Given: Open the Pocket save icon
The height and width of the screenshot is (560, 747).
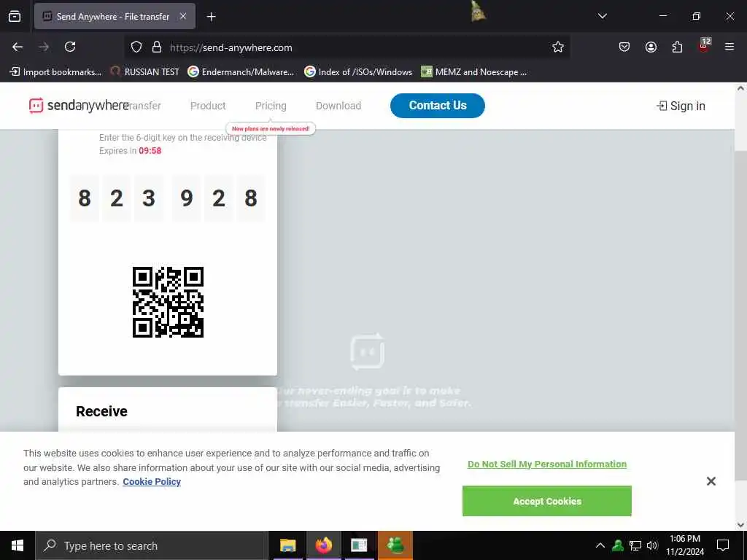Looking at the screenshot, I should pyautogui.click(x=624, y=47).
